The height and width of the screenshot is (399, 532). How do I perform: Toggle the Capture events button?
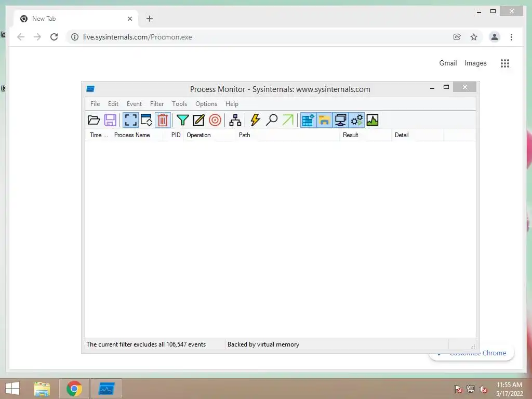(130, 120)
